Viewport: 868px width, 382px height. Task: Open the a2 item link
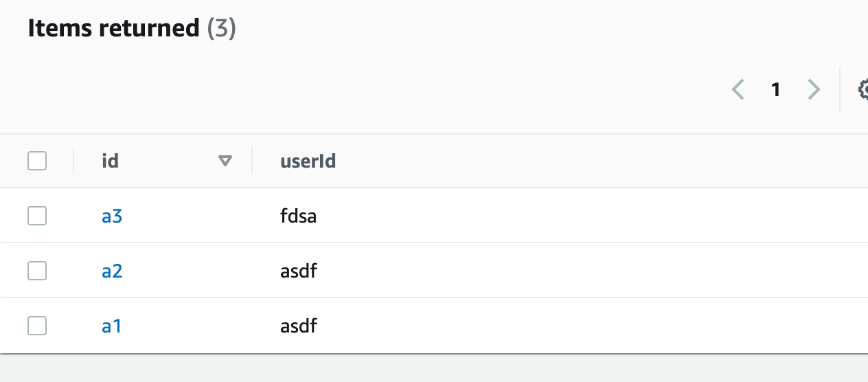click(112, 271)
